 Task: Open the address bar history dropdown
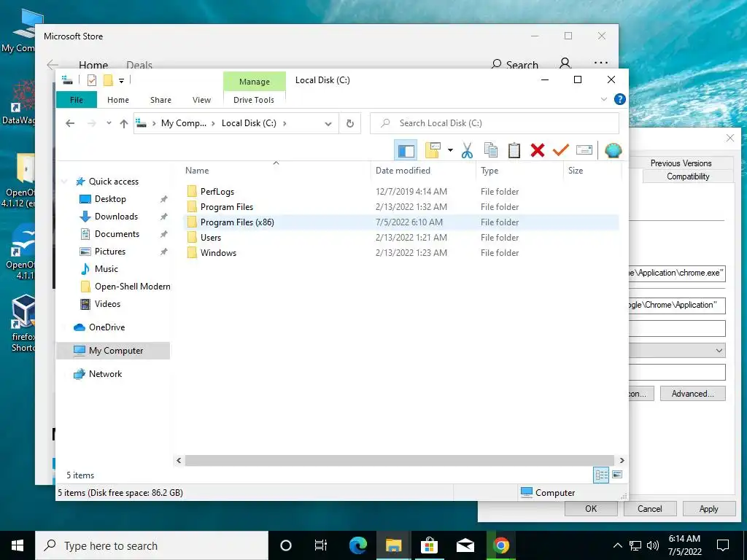pyautogui.click(x=328, y=124)
